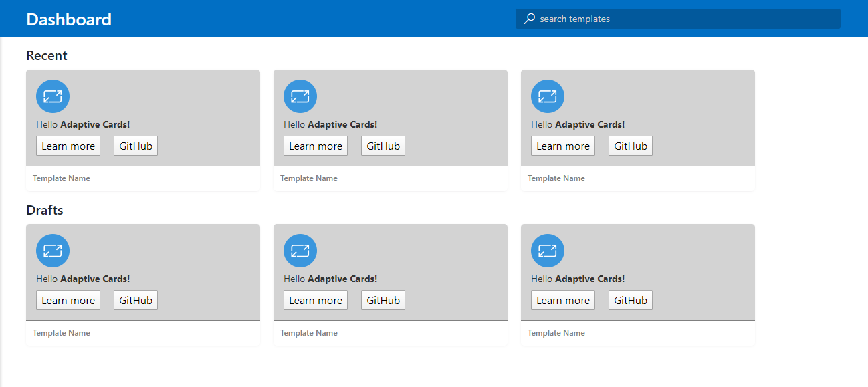Click Learn more on second Recent card
Image resolution: width=868 pixels, height=387 pixels.
[x=316, y=146]
